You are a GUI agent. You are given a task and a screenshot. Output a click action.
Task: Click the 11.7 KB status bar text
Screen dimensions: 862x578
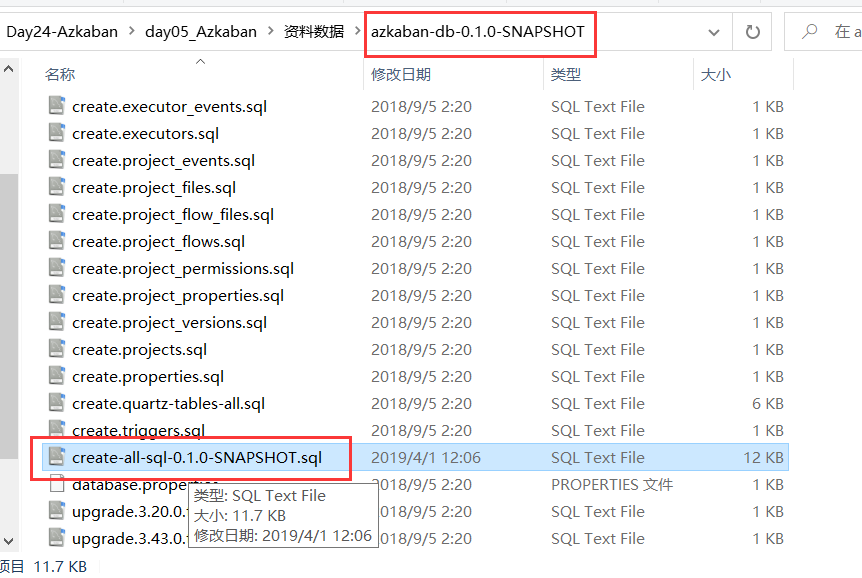(x=60, y=566)
